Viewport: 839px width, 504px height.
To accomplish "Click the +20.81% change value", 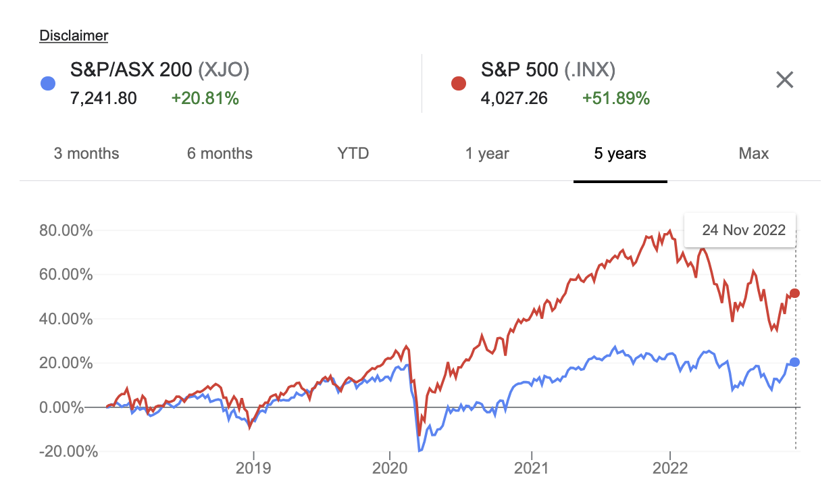I will click(x=205, y=99).
